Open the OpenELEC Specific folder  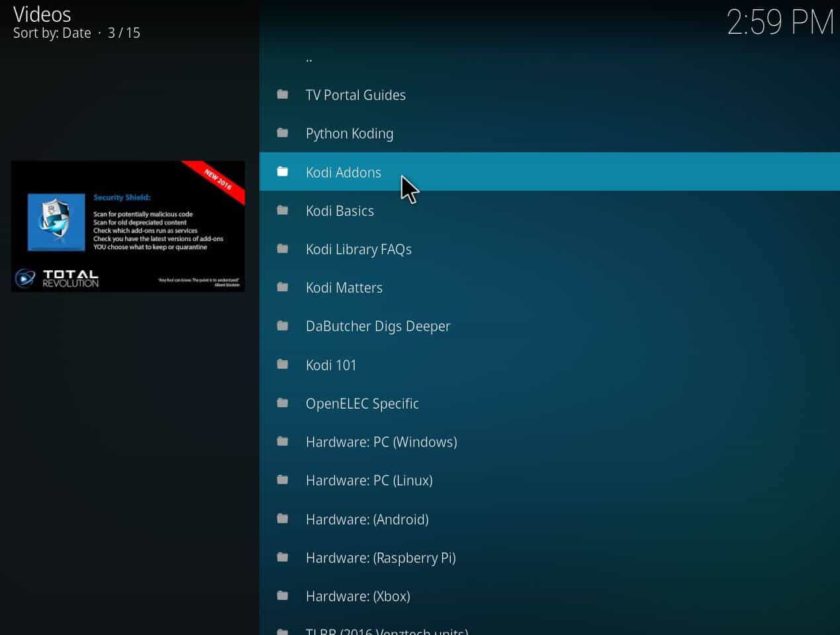pyautogui.click(x=549, y=403)
